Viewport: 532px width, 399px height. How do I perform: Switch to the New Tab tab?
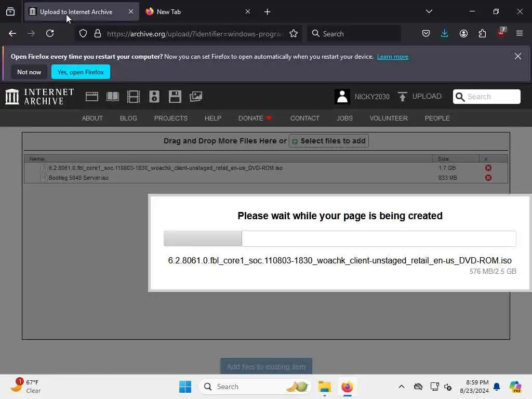point(198,12)
